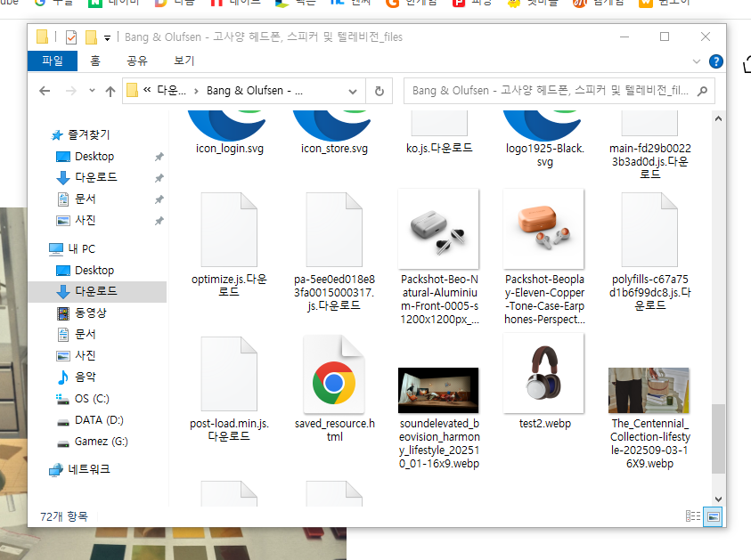Click 다운... breadcrumb in address bar

pyautogui.click(x=171, y=91)
